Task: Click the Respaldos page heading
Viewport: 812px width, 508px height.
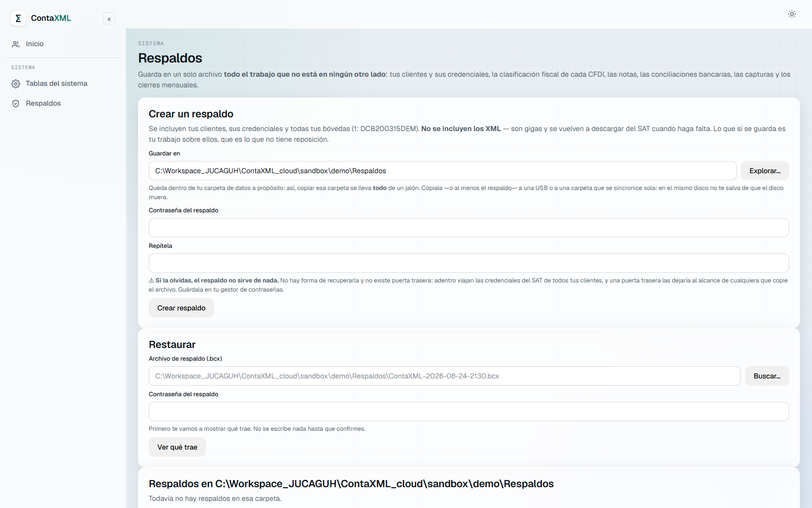Action: [x=170, y=58]
